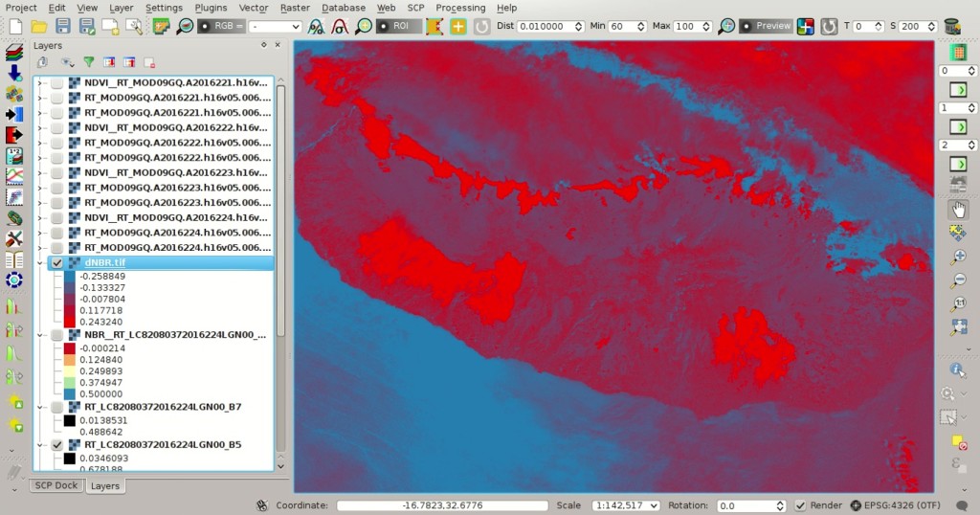
Task: Click the Save As icon
Action: (86, 26)
